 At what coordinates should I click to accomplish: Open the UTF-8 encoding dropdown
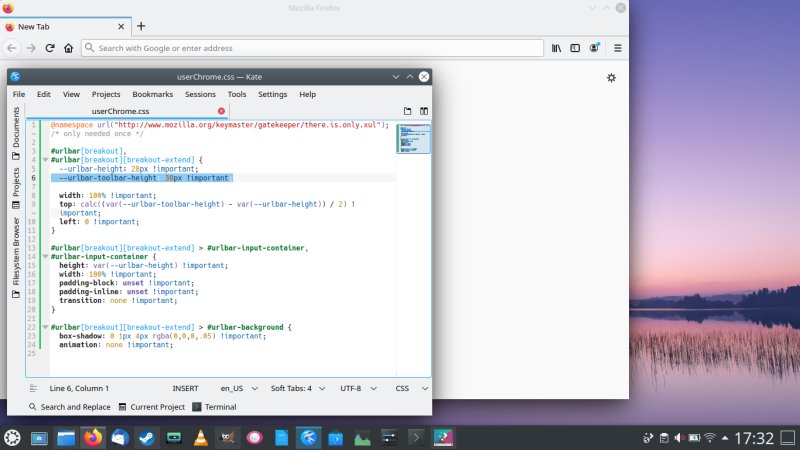355,388
